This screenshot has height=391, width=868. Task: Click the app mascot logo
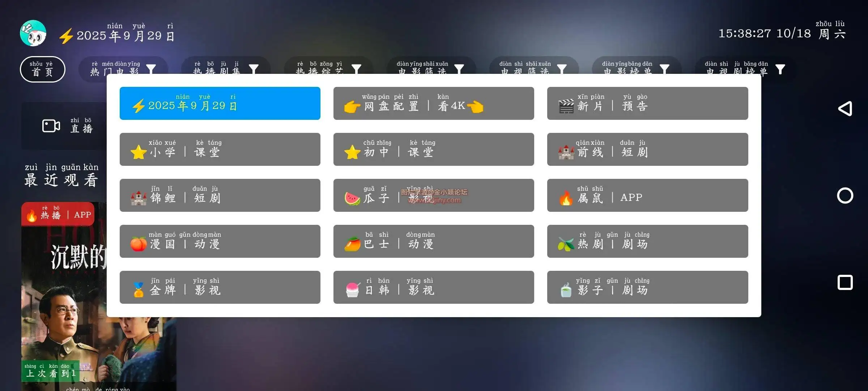(x=33, y=33)
